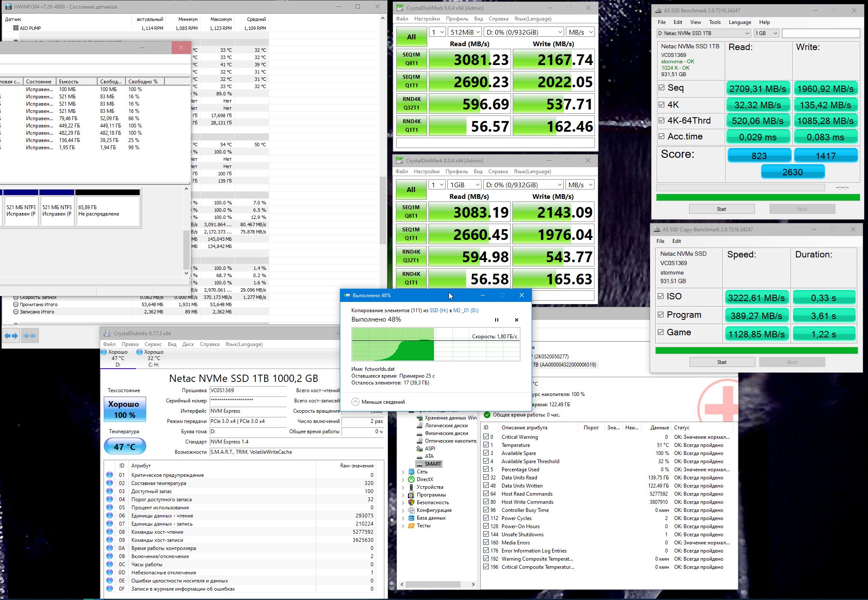Image resolution: width=868 pixels, height=600 pixels.
Task: Open DirectX tree item icon
Action: coord(411,479)
